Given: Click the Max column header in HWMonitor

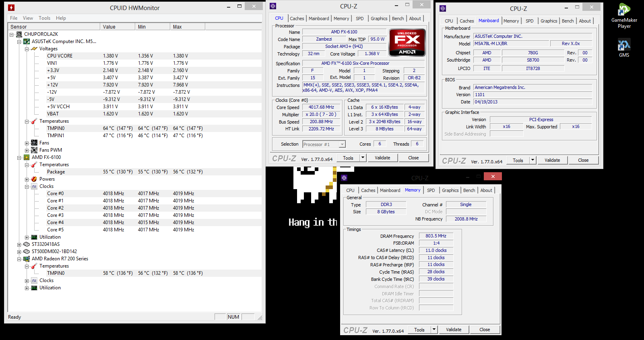Looking at the screenshot, I should pyautogui.click(x=187, y=27).
